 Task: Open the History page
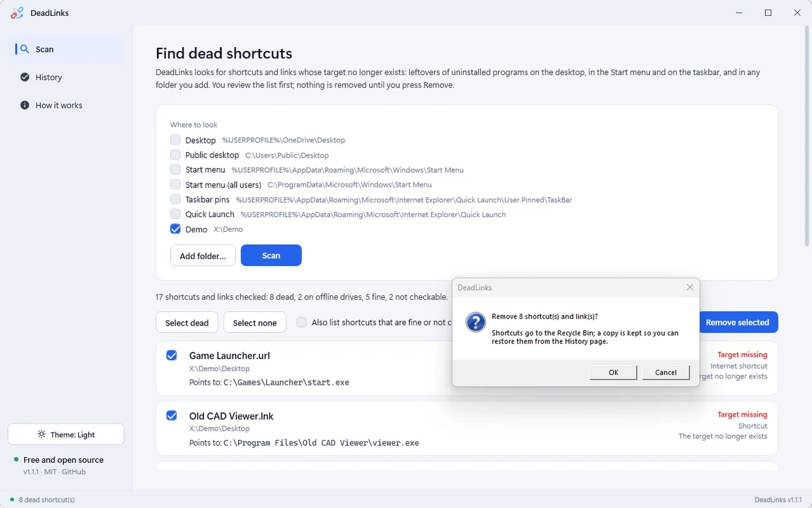tap(66, 77)
